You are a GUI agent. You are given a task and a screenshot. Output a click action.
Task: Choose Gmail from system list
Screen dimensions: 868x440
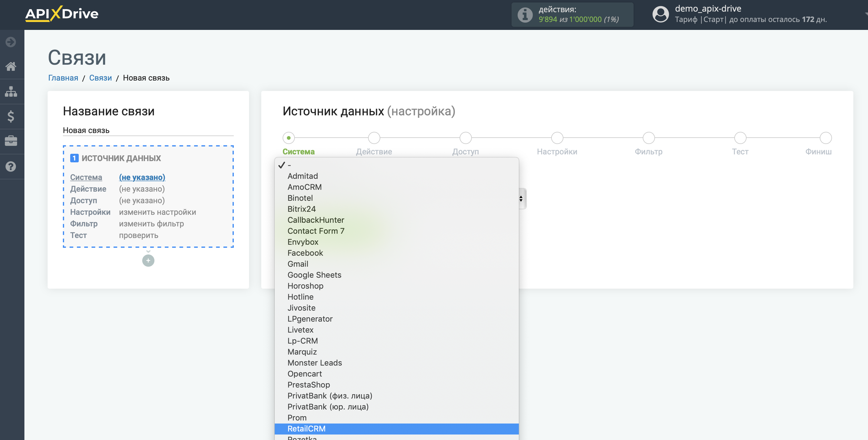coord(396,264)
